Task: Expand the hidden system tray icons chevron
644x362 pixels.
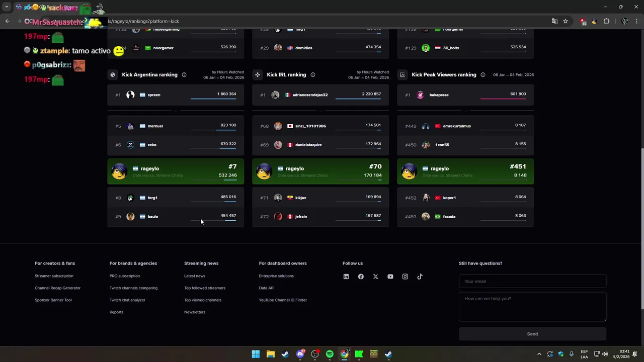Action: point(539,354)
